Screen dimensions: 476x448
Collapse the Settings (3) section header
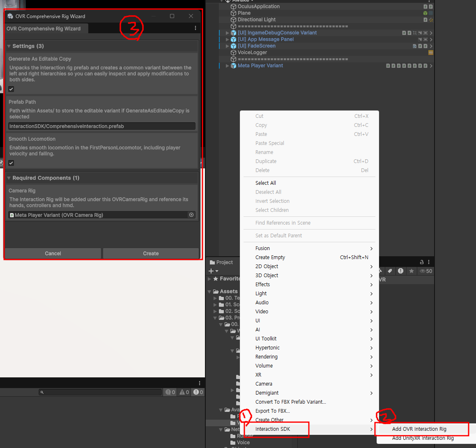(x=9, y=46)
